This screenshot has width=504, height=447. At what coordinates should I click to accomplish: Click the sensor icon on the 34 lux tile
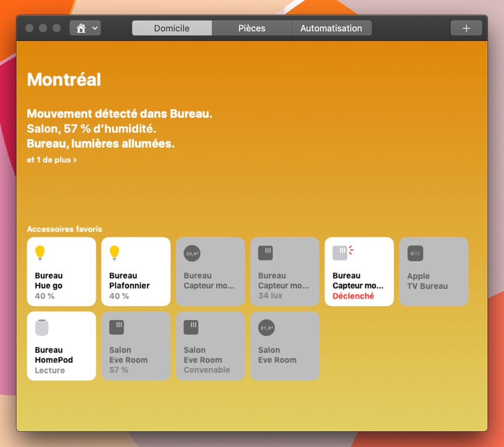pyautogui.click(x=266, y=253)
